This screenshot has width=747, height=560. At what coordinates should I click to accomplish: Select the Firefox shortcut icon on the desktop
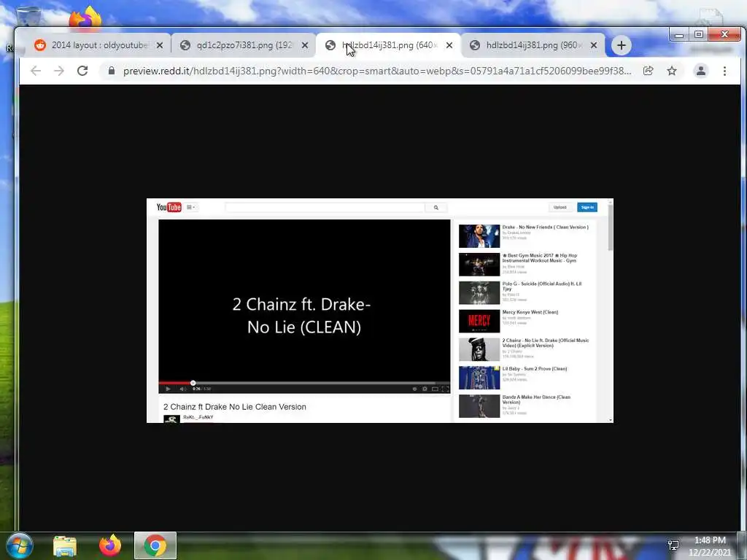[x=85, y=17]
